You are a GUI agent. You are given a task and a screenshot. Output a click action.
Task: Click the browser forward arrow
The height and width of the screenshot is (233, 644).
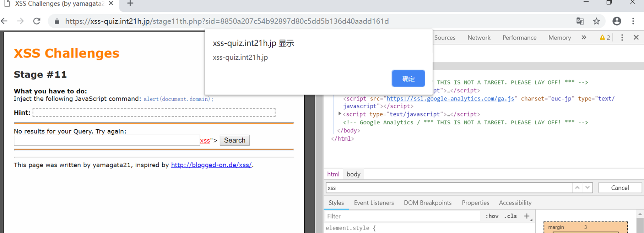click(x=21, y=21)
